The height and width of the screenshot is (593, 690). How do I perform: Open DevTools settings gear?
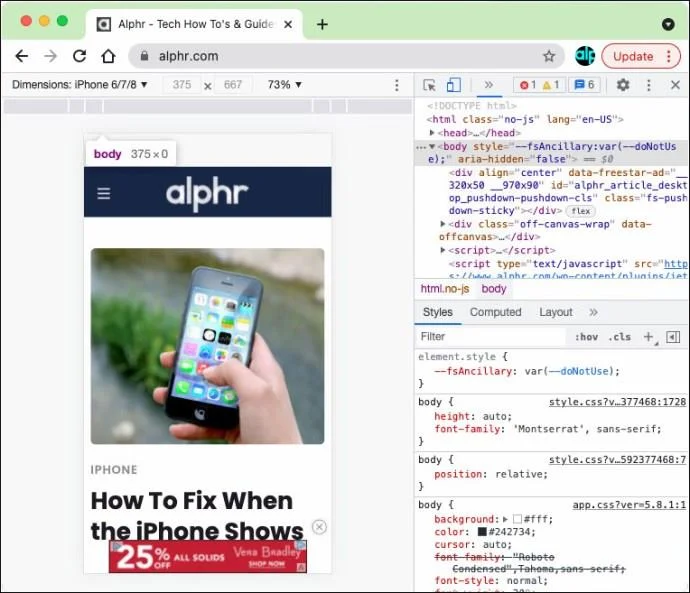pyautogui.click(x=623, y=85)
